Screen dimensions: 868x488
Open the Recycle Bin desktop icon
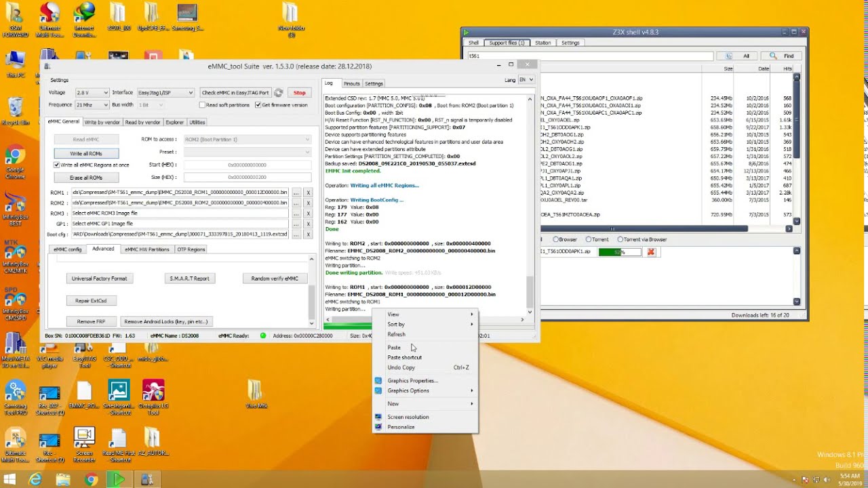16,111
